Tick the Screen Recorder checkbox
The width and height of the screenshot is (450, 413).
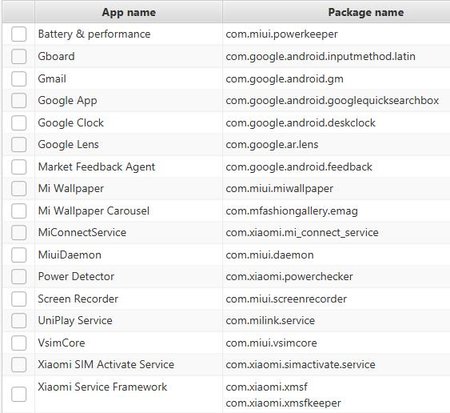(x=19, y=299)
